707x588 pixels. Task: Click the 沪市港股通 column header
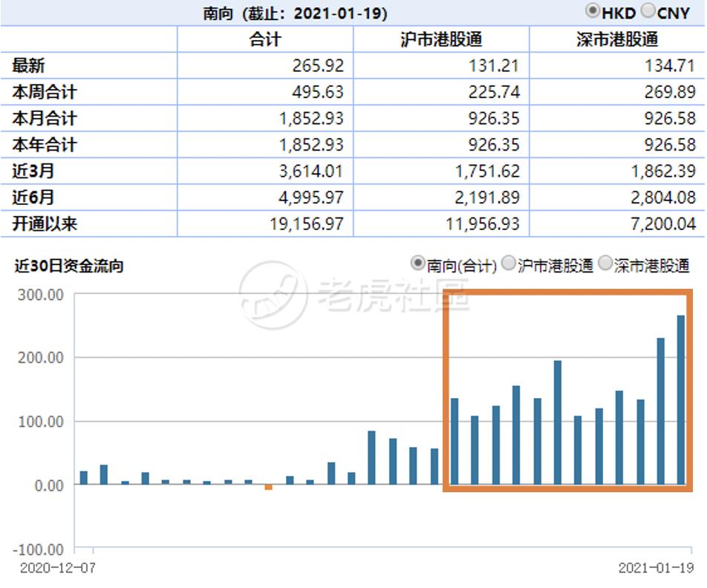pos(441,39)
